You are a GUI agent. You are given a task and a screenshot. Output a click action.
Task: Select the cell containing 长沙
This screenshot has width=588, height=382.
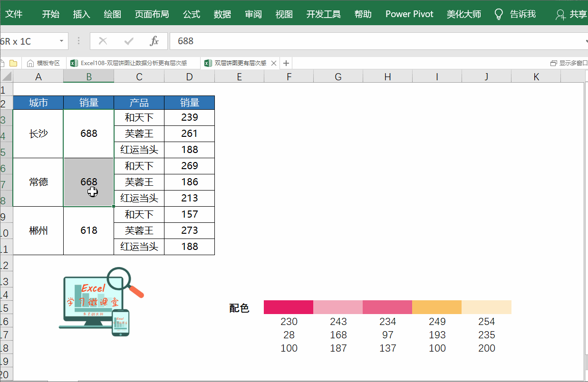click(38, 134)
